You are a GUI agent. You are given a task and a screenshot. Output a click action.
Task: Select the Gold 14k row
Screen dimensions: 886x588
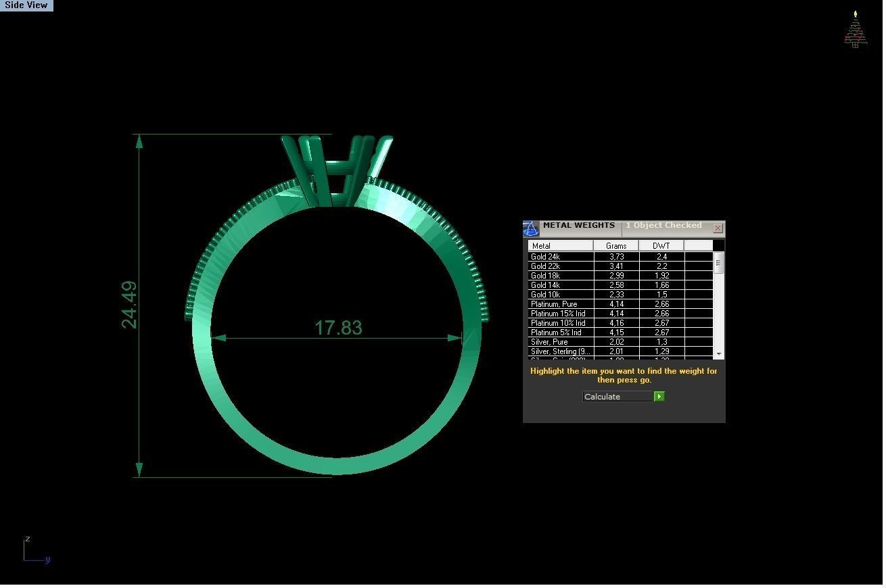620,285
